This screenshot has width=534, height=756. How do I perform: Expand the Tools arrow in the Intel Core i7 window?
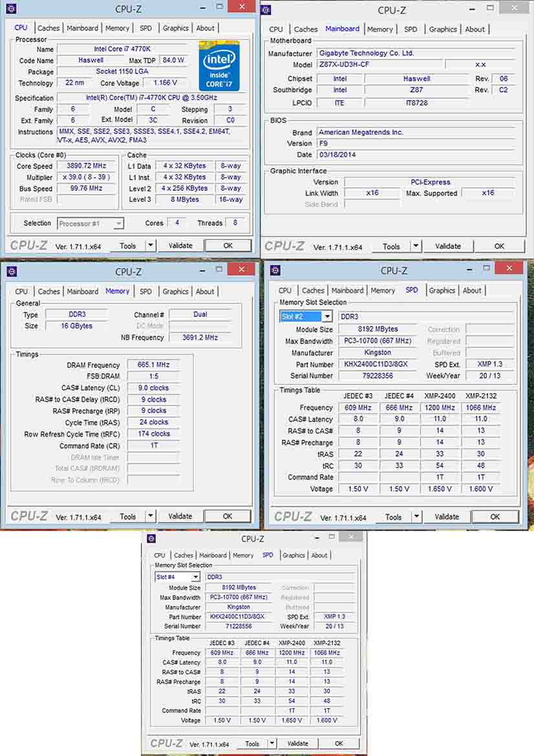point(151,245)
